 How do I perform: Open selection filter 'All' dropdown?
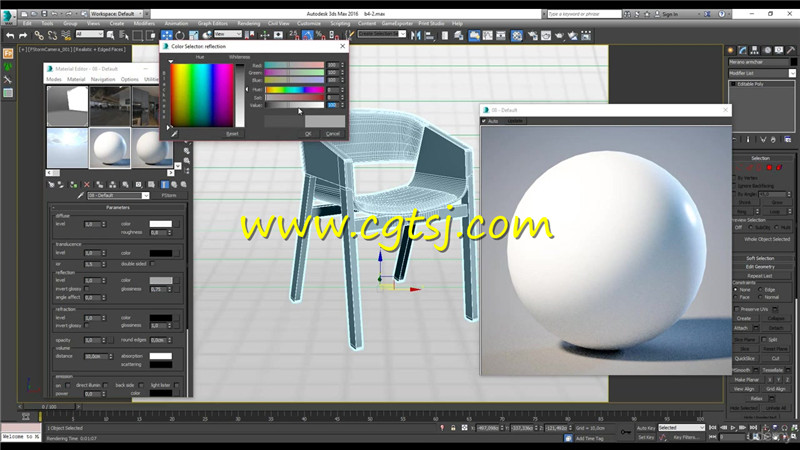tap(89, 34)
